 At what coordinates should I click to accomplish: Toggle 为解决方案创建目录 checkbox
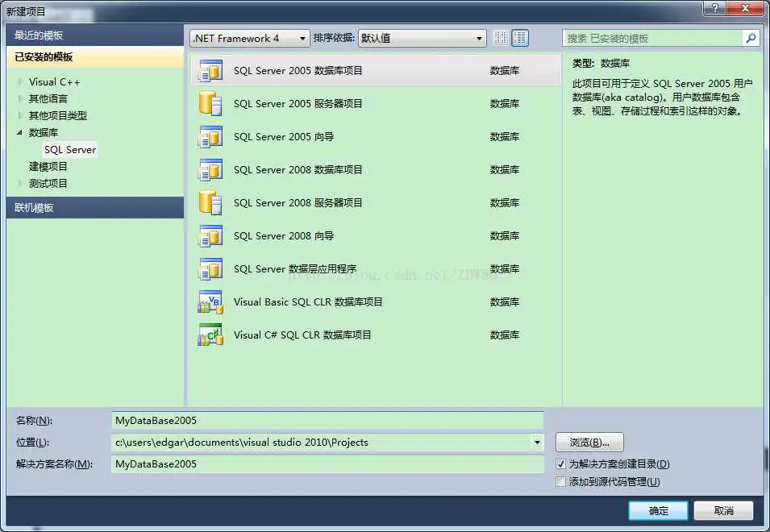click(561, 463)
